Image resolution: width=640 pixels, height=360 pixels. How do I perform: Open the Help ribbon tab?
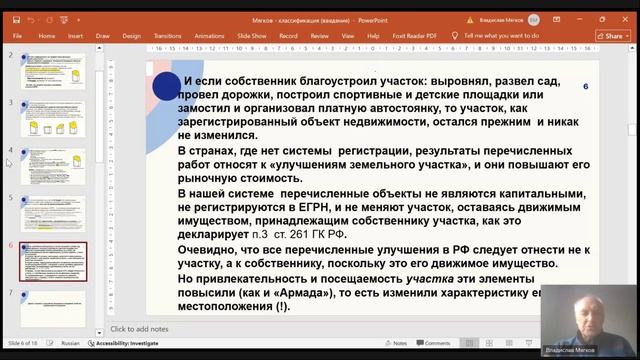click(x=373, y=36)
